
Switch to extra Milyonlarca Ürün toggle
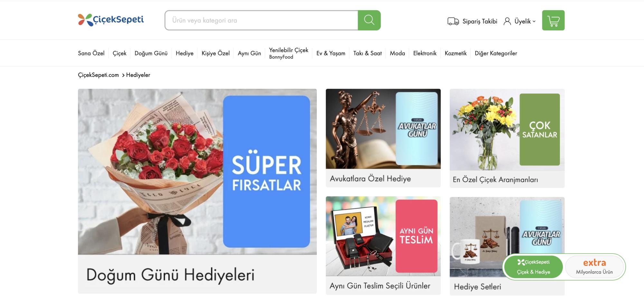coord(594,267)
